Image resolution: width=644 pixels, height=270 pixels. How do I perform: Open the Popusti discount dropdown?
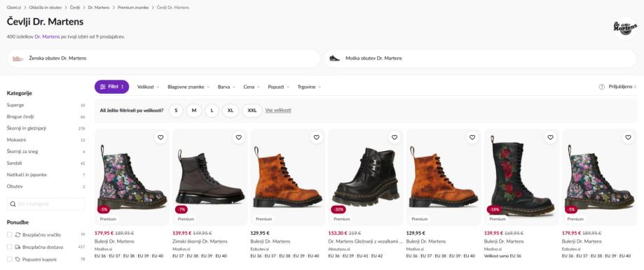(x=278, y=87)
